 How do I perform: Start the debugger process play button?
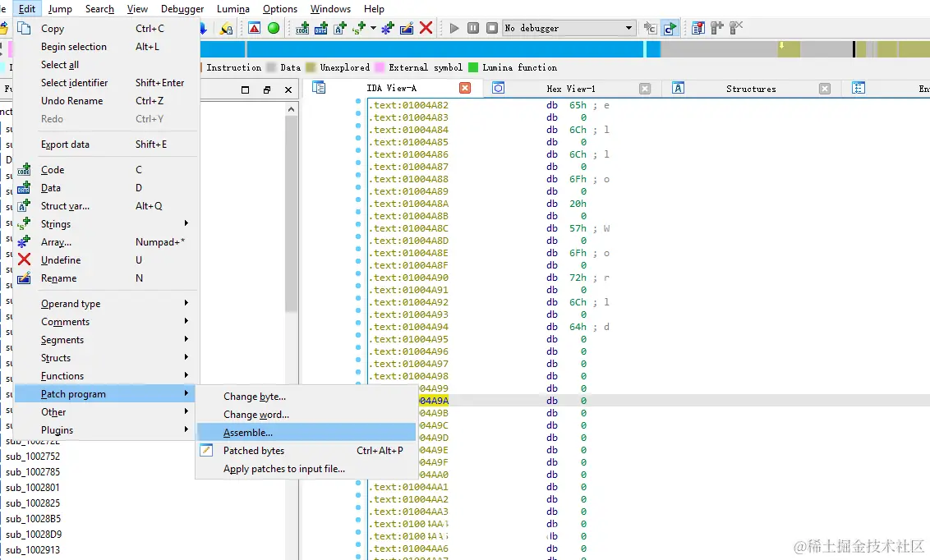pos(454,28)
